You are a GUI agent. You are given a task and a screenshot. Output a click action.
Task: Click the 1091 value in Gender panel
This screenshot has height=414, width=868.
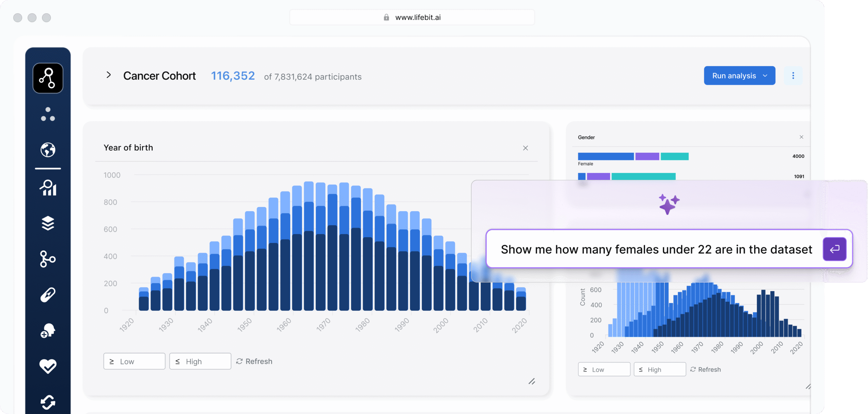[799, 176]
